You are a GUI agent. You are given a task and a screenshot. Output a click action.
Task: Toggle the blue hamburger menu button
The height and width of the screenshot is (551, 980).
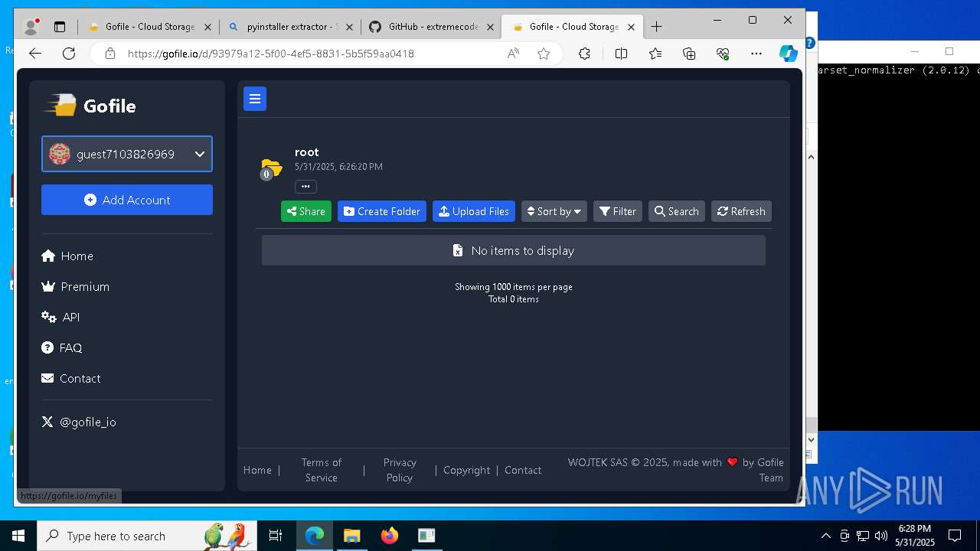(x=255, y=99)
